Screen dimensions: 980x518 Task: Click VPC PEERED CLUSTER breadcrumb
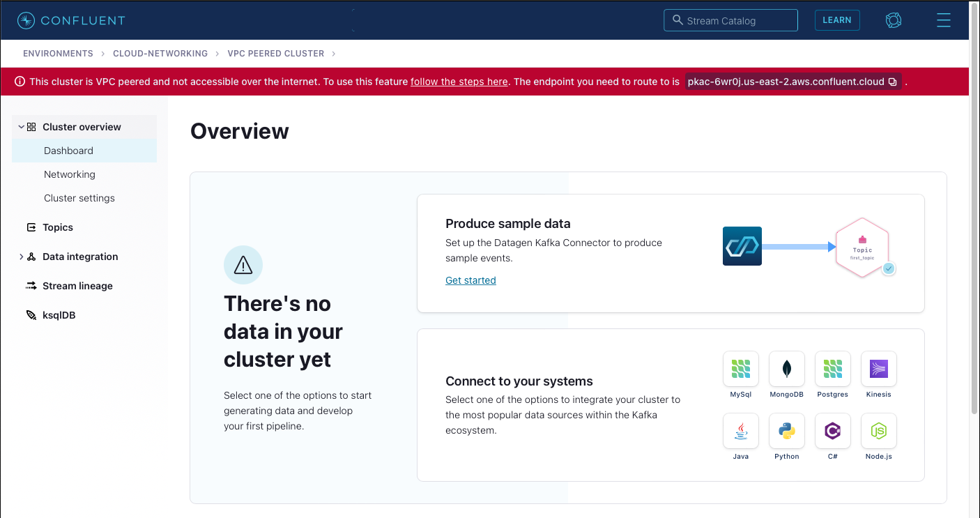[x=276, y=54]
